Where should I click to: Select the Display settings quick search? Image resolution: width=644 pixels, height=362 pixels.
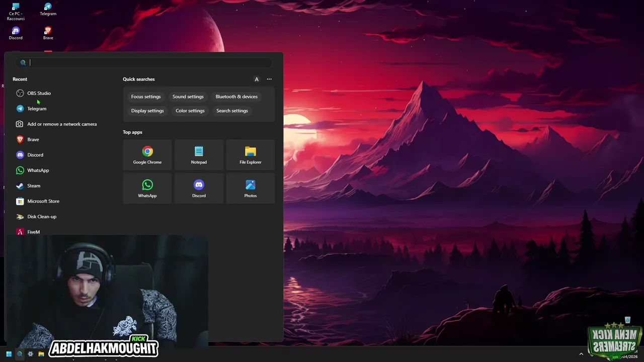pyautogui.click(x=147, y=111)
